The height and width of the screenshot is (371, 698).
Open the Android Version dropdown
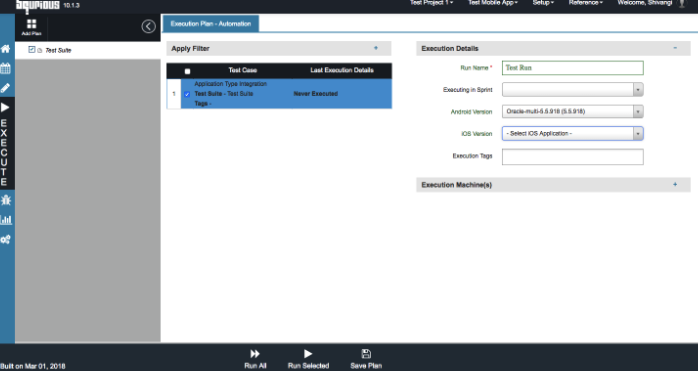(572, 111)
